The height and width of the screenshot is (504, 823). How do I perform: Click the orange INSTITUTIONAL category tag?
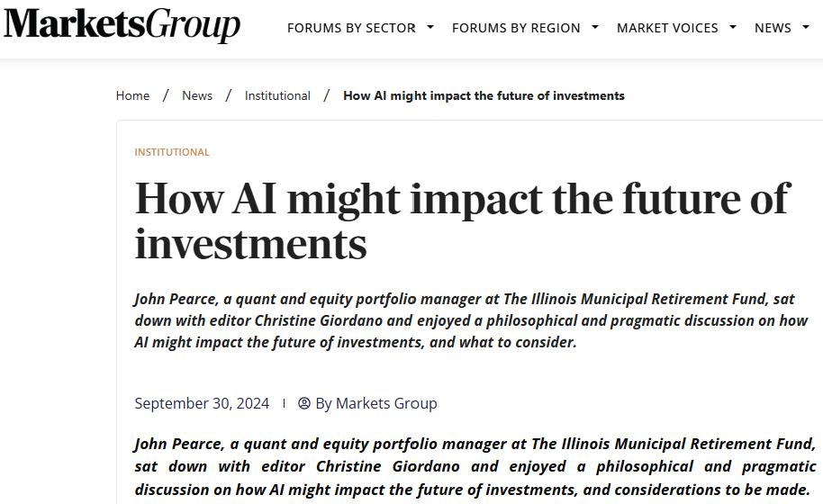(172, 152)
